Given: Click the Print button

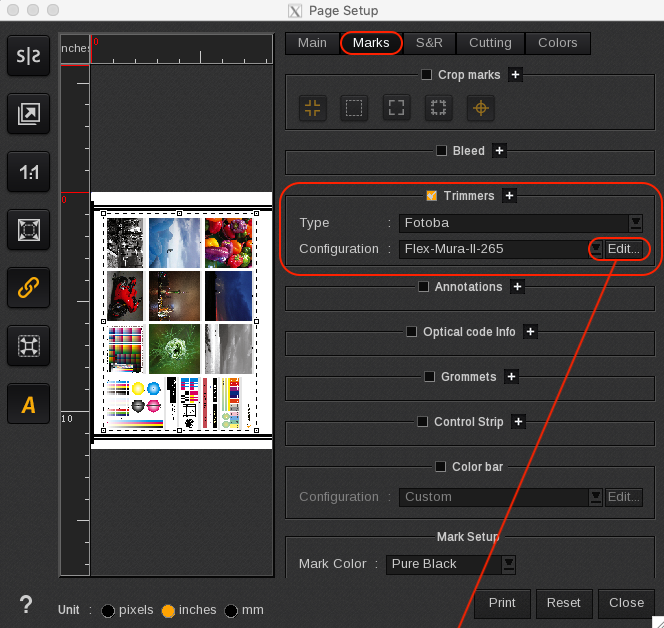Looking at the screenshot, I should point(502,603).
